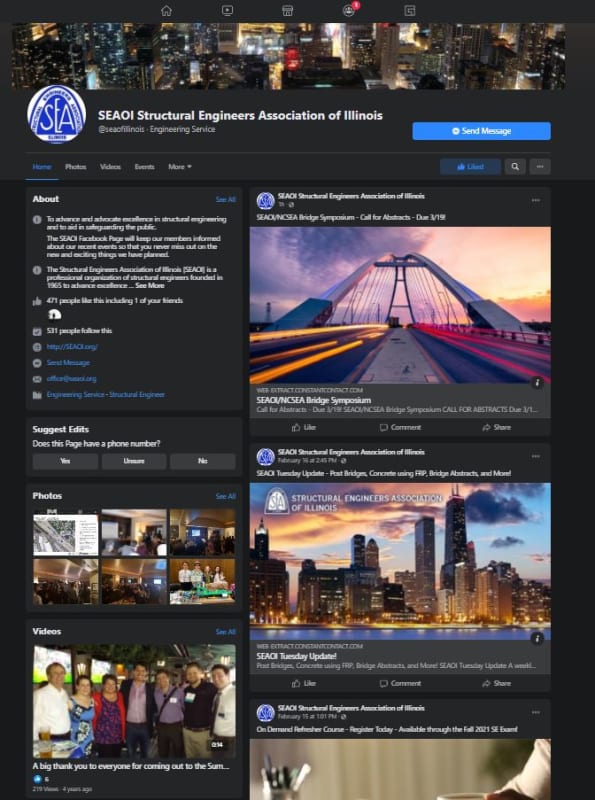
Task: Click the SEAOI page profile logo
Action: (56, 114)
